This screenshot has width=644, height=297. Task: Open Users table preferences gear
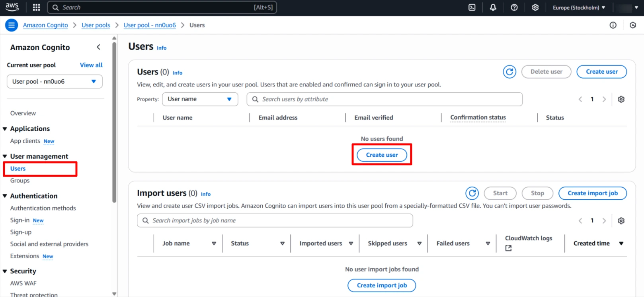tap(621, 99)
